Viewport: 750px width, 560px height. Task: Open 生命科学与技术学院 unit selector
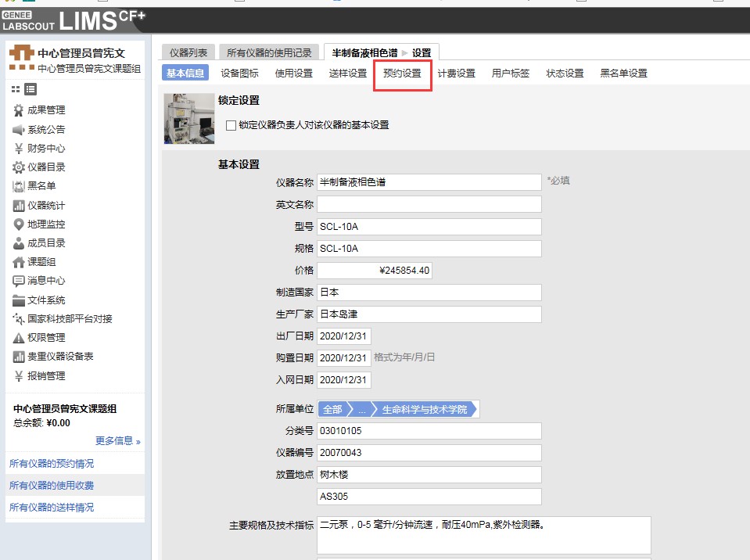click(x=423, y=409)
